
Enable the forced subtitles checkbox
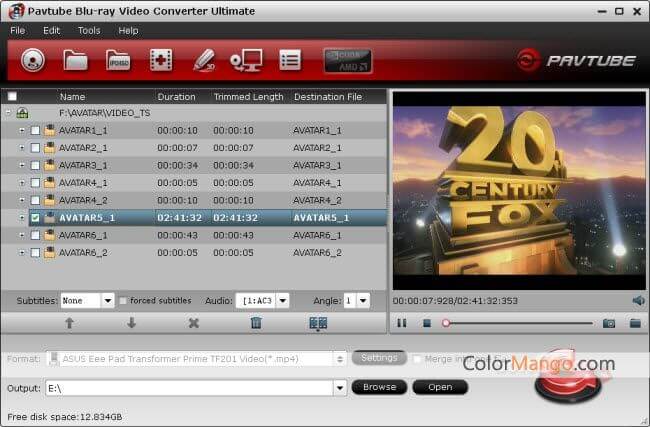coord(123,300)
